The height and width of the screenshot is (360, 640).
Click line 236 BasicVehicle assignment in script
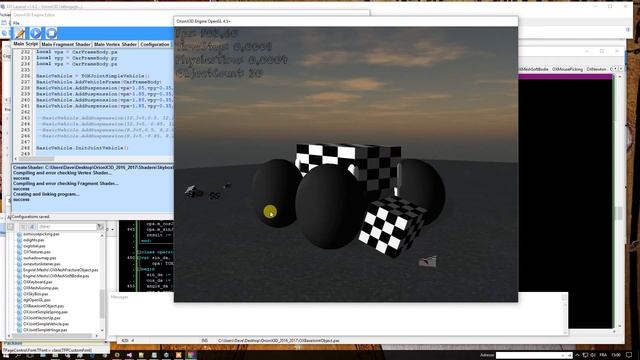pos(93,76)
